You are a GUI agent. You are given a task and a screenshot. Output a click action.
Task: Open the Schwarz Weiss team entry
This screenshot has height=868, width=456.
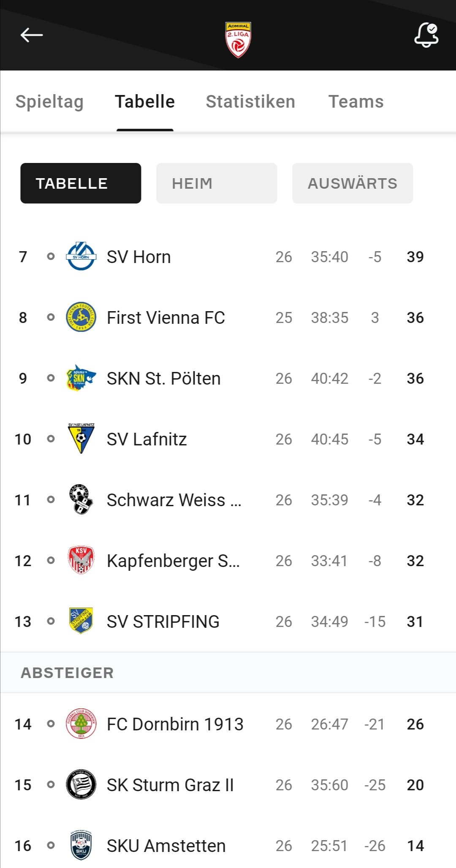tap(228, 500)
